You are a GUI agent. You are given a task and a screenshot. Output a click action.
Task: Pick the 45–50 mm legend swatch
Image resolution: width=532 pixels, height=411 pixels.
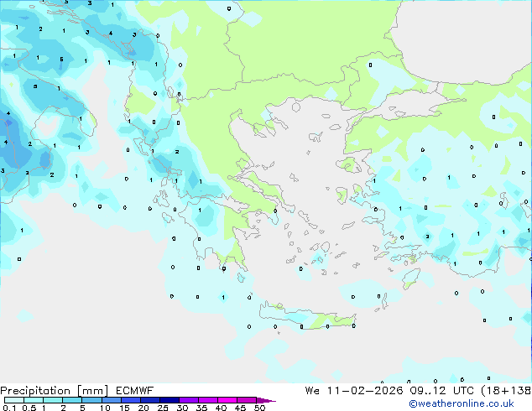247,400
